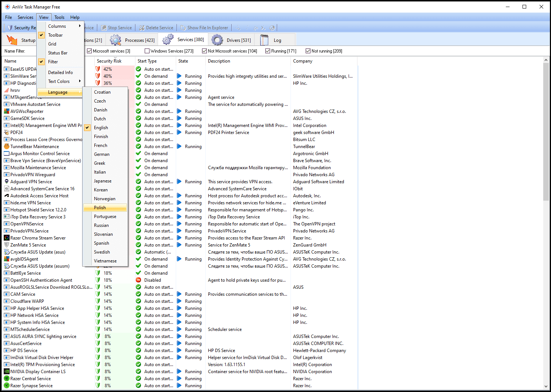Screen dimensions: 551x392
Task: Sort by the Description column header
Action: point(248,61)
